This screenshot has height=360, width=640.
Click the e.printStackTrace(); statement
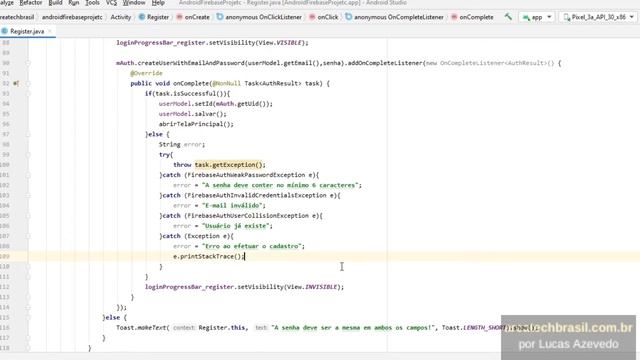[209, 256]
